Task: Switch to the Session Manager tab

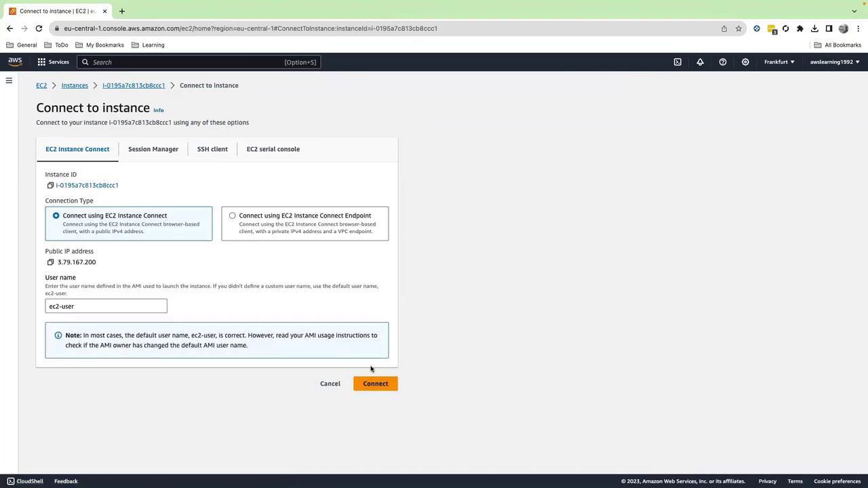Action: 153,149
